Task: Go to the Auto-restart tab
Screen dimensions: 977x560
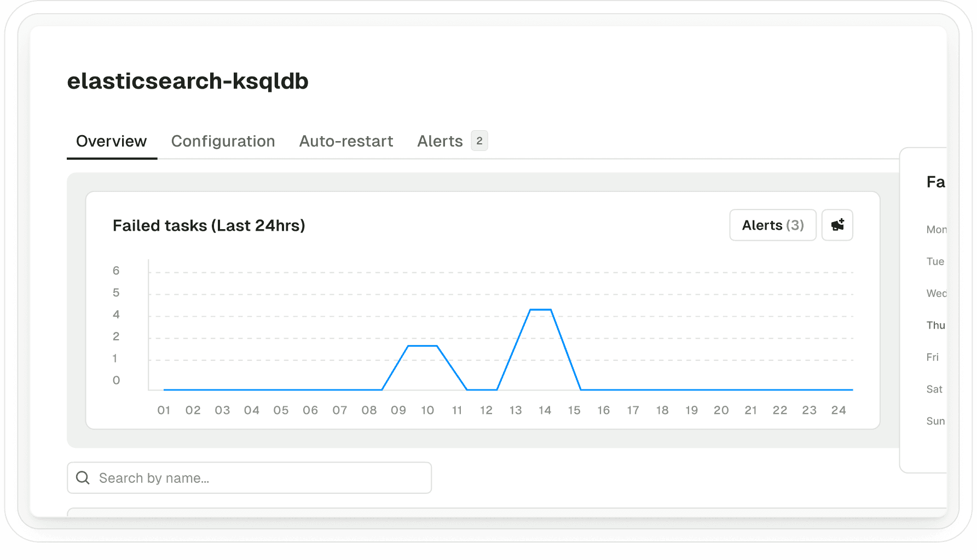Action: pyautogui.click(x=346, y=141)
